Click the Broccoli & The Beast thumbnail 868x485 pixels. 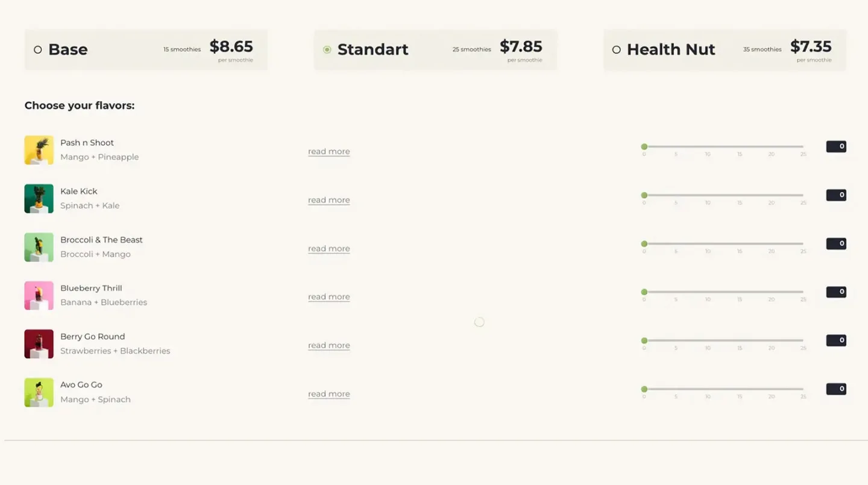click(39, 247)
